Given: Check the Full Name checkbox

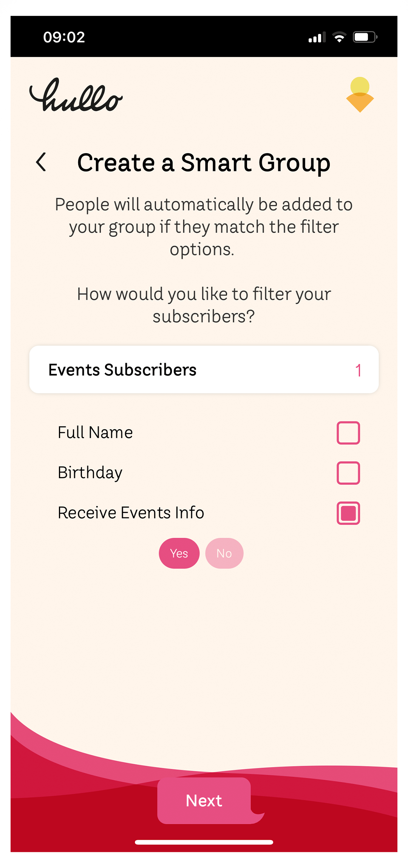Looking at the screenshot, I should pos(348,433).
